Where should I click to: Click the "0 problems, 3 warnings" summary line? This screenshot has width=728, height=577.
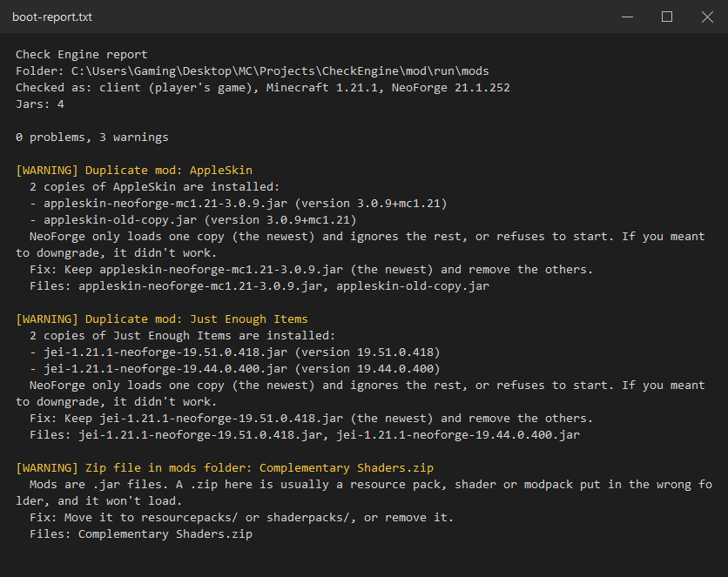pos(92,138)
